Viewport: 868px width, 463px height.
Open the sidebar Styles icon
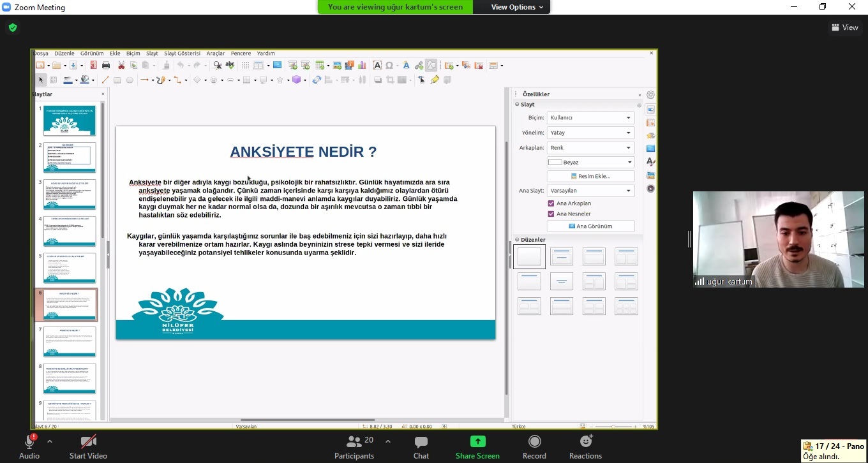[650, 162]
